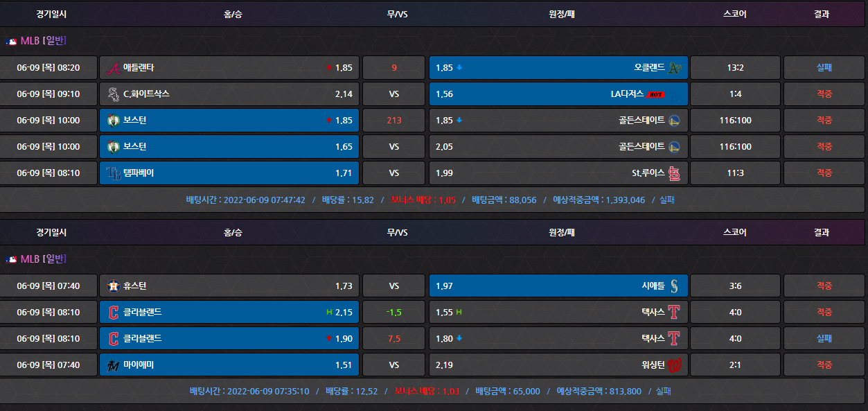The image size is (868, 411).
Task: Click the 13:2 score cell
Action: pos(735,68)
